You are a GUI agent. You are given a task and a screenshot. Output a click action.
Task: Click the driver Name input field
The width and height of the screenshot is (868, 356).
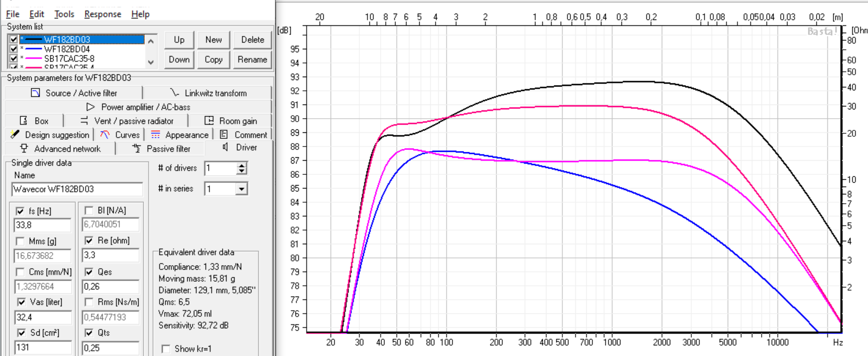point(77,189)
